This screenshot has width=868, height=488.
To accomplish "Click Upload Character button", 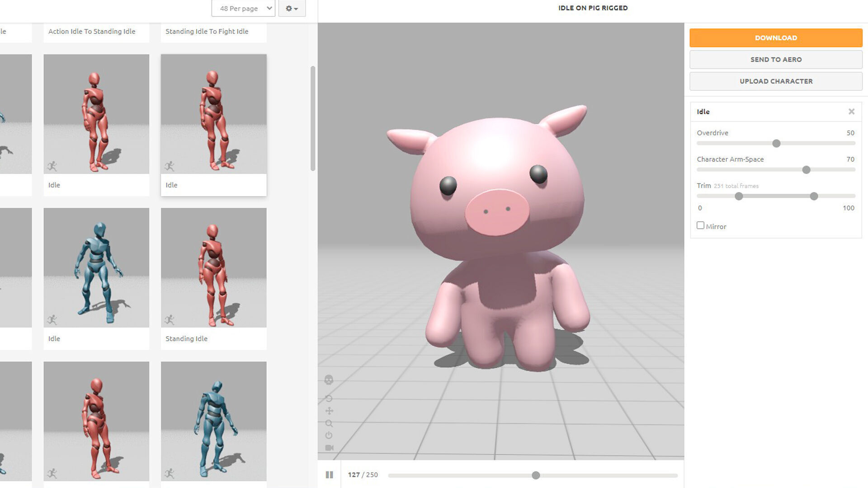I will coord(776,81).
